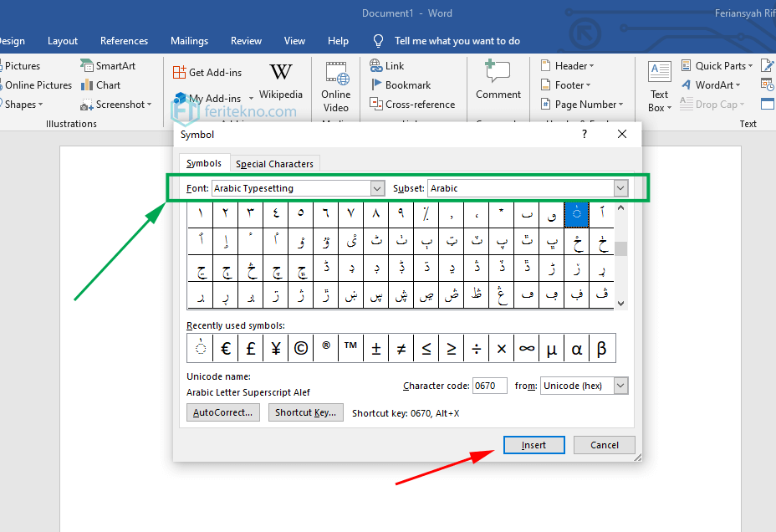Select the Division ÷ recent symbol
This screenshot has width=776, height=532.
(x=477, y=349)
